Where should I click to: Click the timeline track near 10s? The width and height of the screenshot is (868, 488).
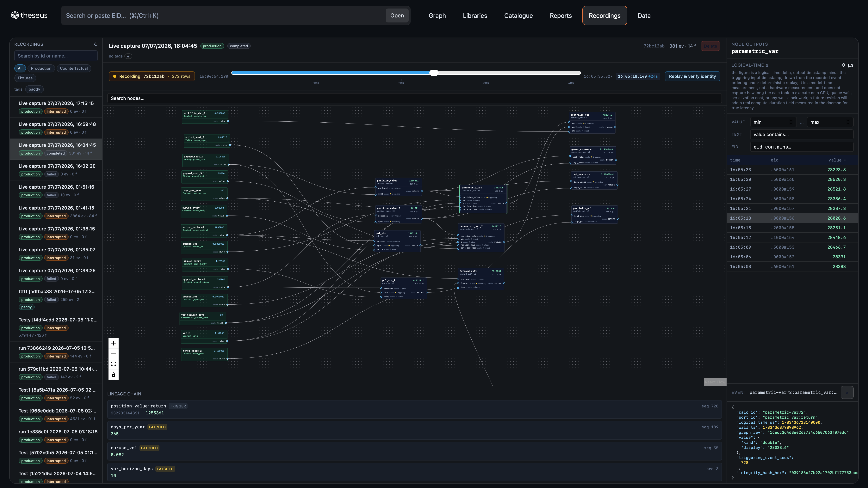[x=316, y=73]
